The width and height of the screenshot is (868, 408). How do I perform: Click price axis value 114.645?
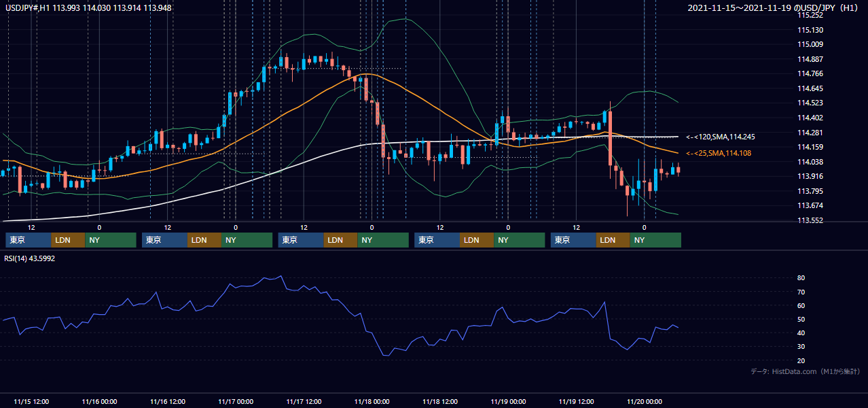click(x=810, y=88)
